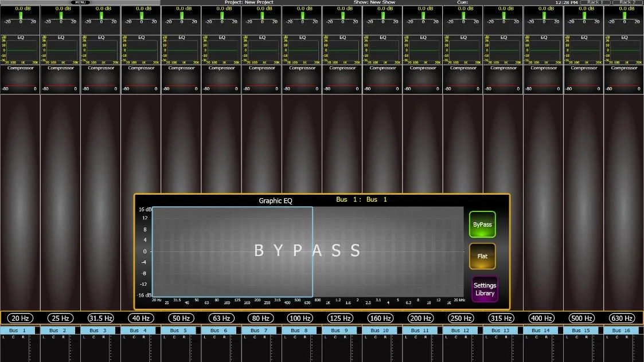Select the 160 Hz band label

pos(381,318)
